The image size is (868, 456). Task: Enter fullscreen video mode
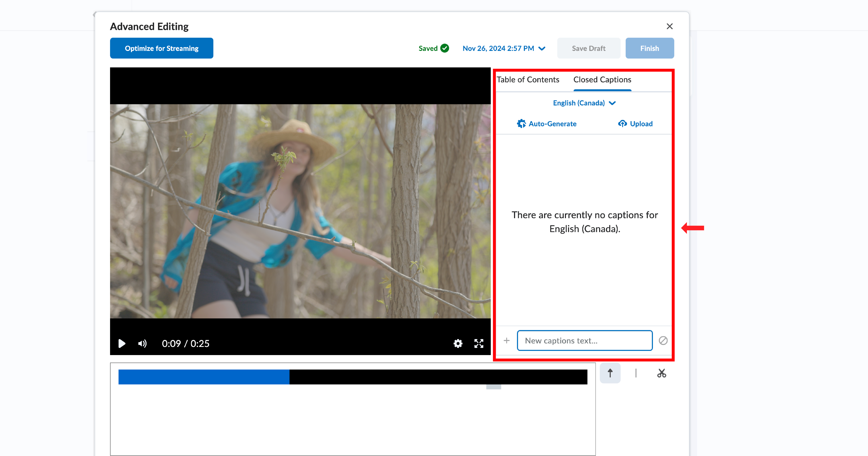(478, 343)
